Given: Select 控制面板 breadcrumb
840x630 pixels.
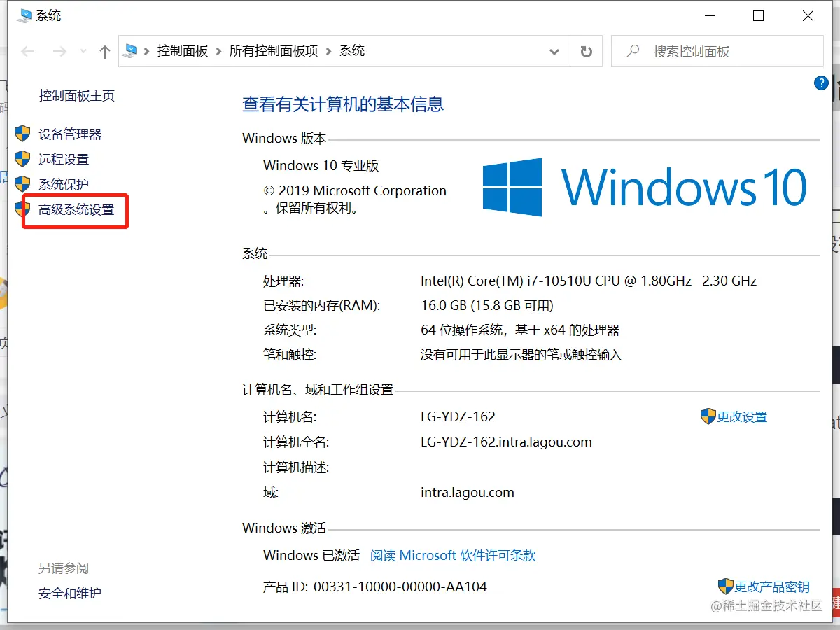Looking at the screenshot, I should tap(183, 51).
